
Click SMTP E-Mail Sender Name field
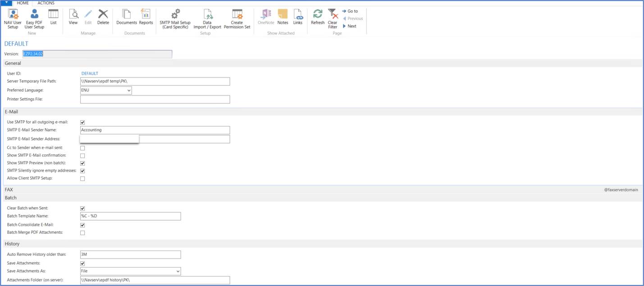click(x=155, y=130)
